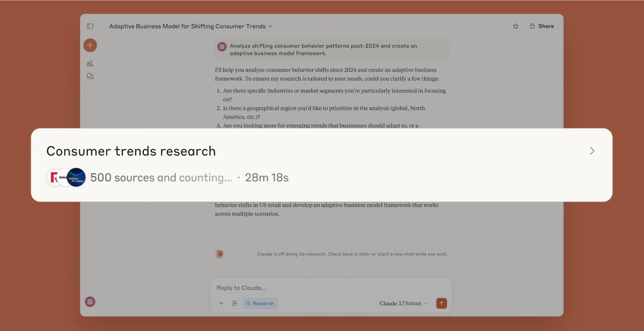Click the source logos showing 500 sources
644x331 pixels.
pyautogui.click(x=65, y=177)
